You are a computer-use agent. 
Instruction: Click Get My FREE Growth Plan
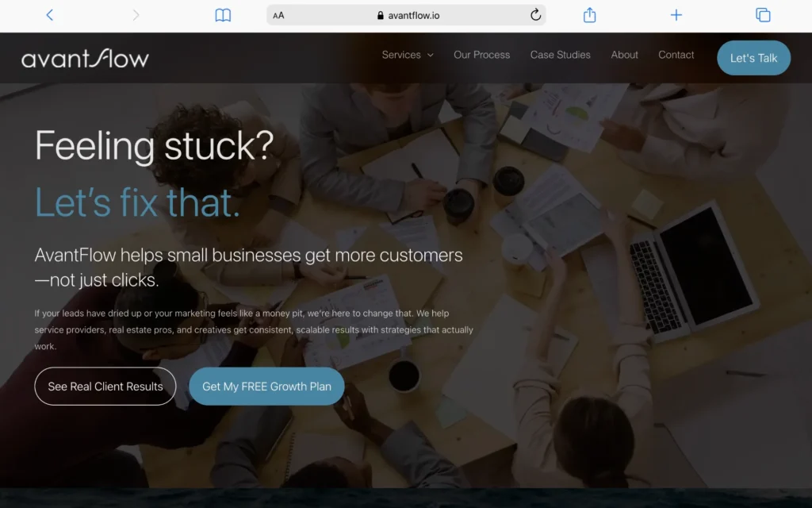266,387
